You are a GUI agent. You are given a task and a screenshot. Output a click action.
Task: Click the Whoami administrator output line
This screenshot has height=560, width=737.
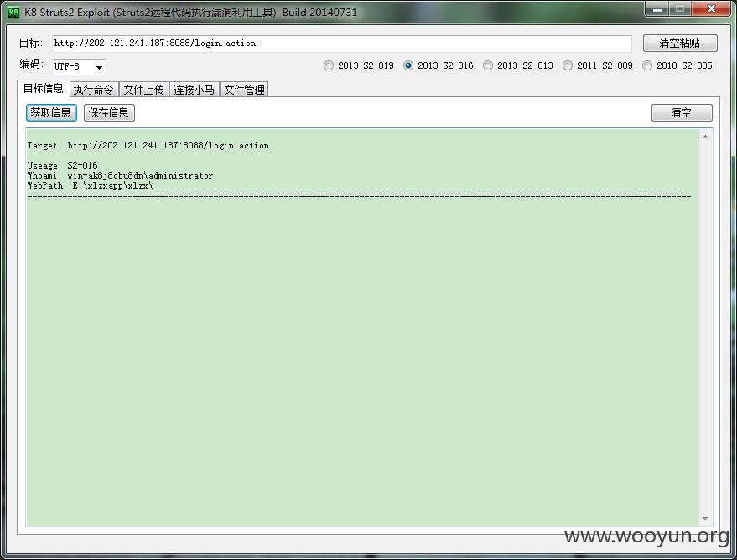(x=121, y=176)
